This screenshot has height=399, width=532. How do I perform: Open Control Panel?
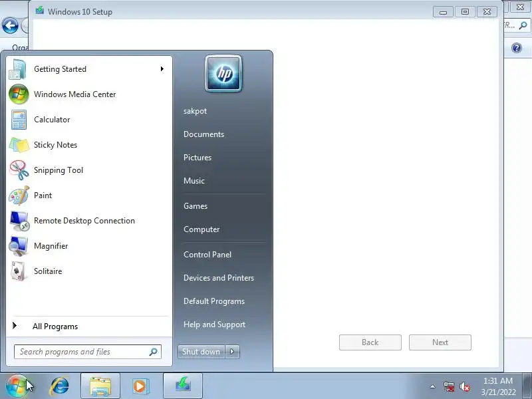tap(207, 255)
